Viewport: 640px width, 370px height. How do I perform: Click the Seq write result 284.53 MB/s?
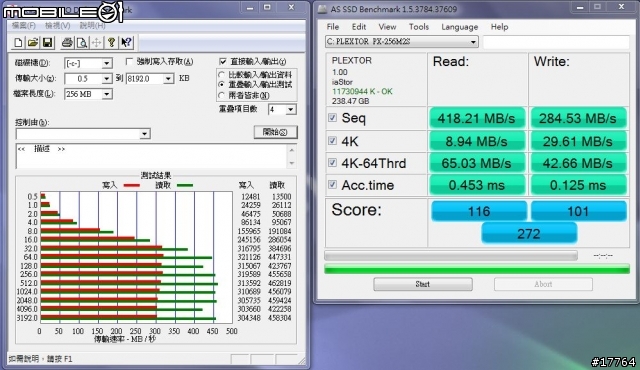[578, 118]
